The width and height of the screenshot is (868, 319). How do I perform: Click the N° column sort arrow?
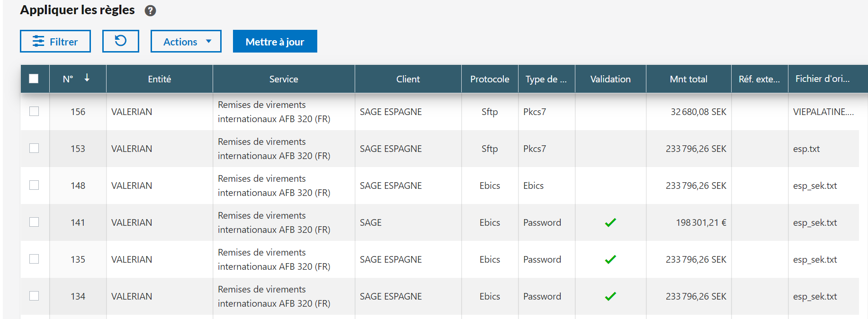[x=87, y=78]
